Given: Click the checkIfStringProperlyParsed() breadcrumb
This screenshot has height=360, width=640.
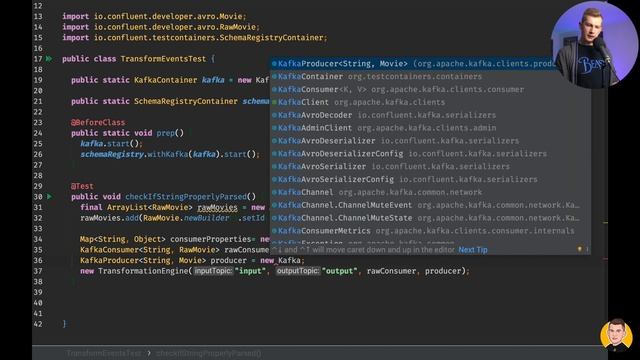Looking at the screenshot, I should (x=208, y=353).
